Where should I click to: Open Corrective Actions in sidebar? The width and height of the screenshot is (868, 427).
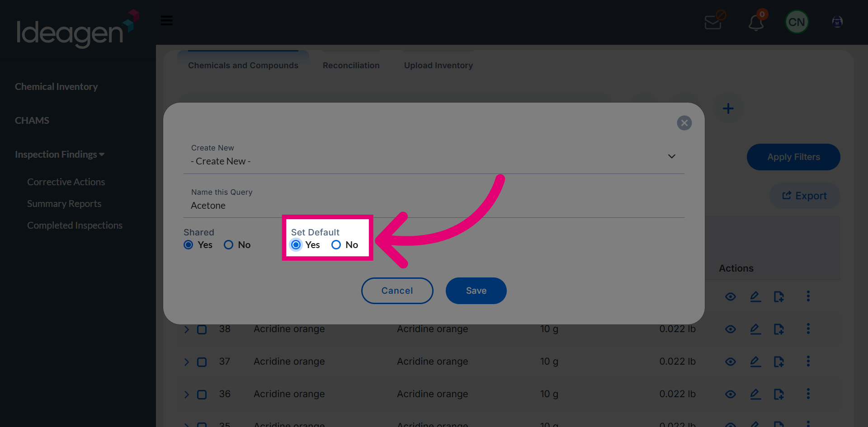[x=66, y=182]
